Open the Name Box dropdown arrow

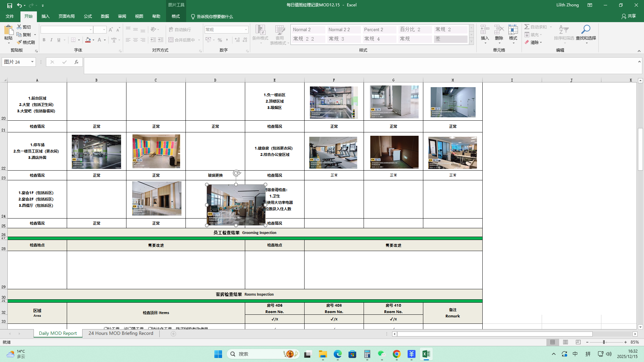click(x=32, y=62)
